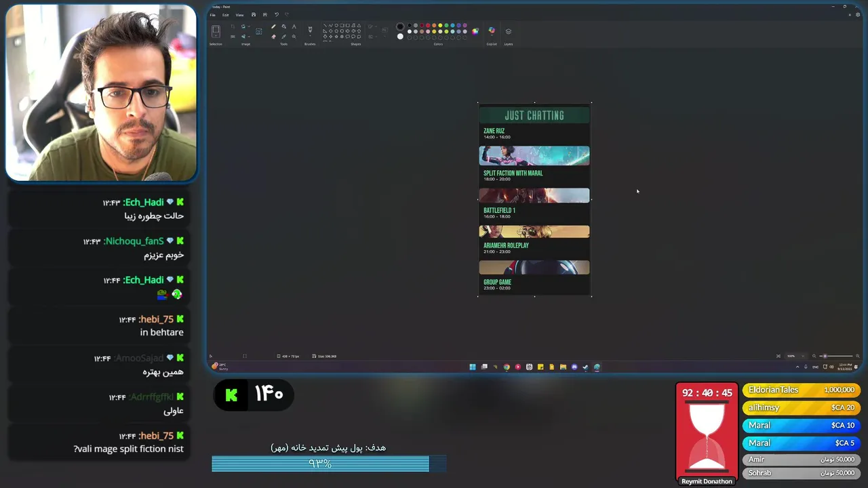Click the JUST CHATTING header in canvas
The width and height of the screenshot is (868, 488).
click(534, 115)
